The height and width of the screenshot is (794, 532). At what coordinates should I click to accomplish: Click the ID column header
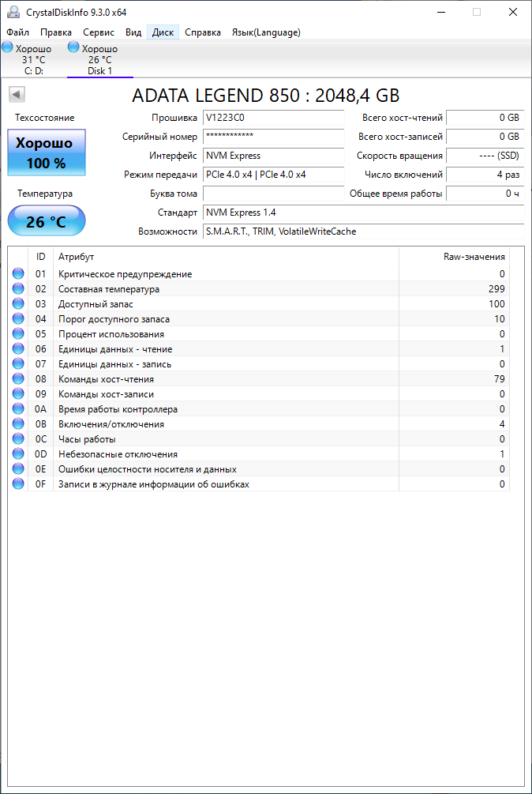pyautogui.click(x=41, y=257)
